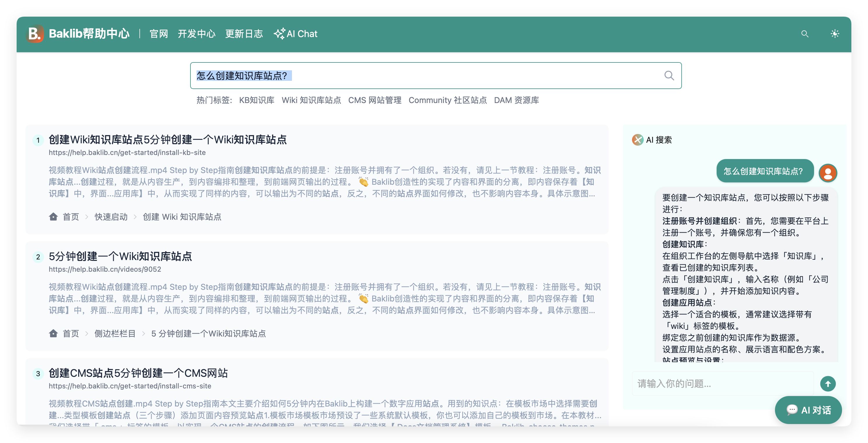Focus the 请输入你的问题 input field
This screenshot has width=868, height=443.
click(722, 384)
